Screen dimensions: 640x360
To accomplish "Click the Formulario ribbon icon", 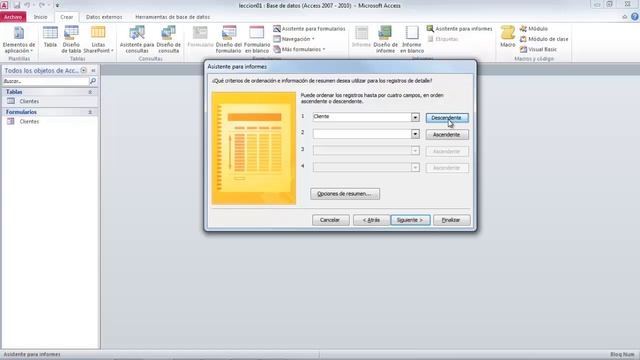I will click(200, 37).
